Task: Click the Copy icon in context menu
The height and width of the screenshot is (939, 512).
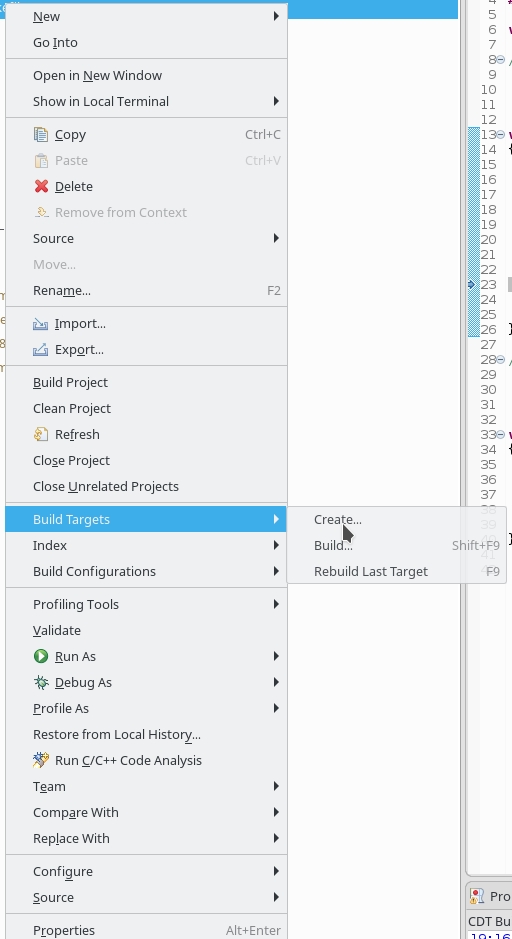Action: coord(41,135)
